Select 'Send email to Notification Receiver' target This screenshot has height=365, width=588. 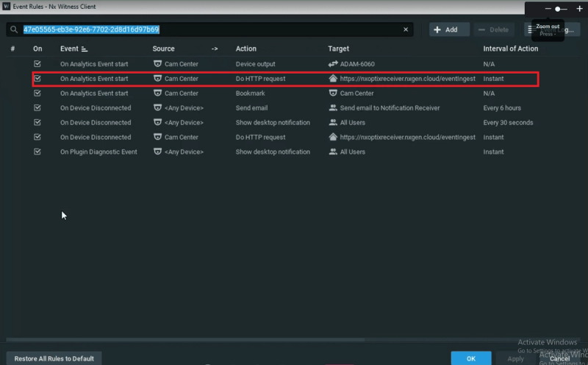tap(390, 108)
